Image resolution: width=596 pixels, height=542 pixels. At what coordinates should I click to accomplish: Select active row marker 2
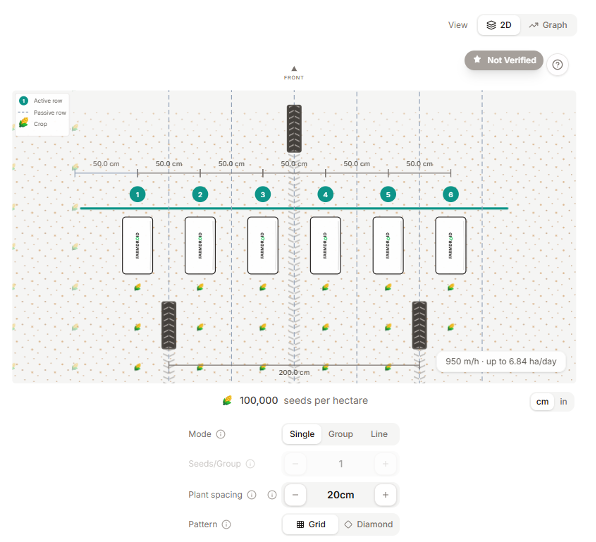pos(200,195)
